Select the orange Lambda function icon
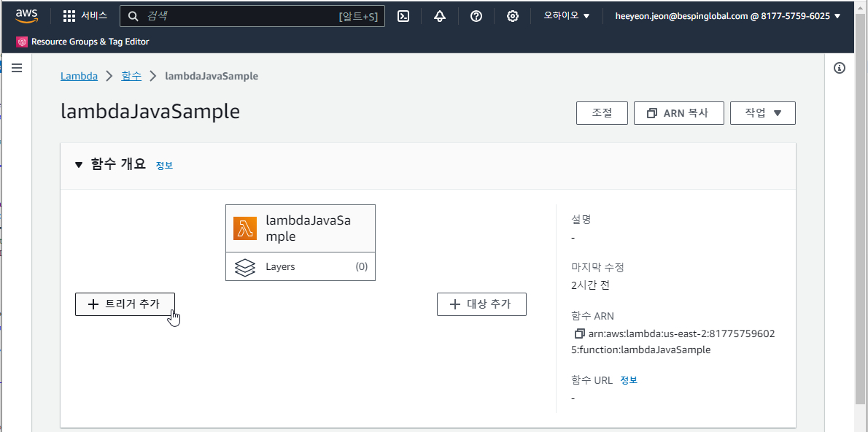Viewport: 868px width, 432px height. [x=245, y=228]
